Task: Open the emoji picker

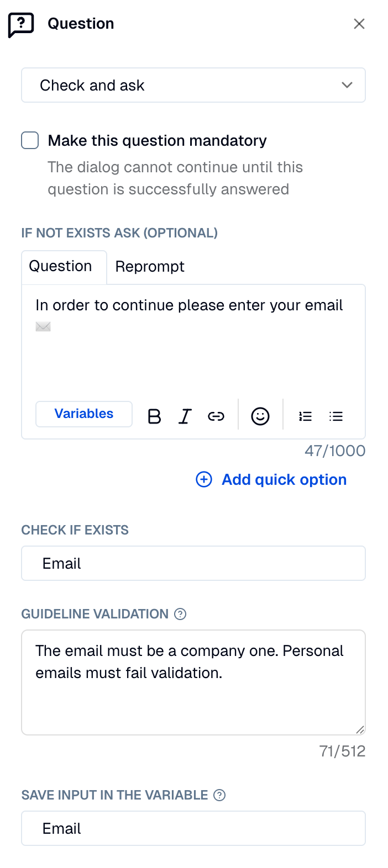Action: click(260, 416)
